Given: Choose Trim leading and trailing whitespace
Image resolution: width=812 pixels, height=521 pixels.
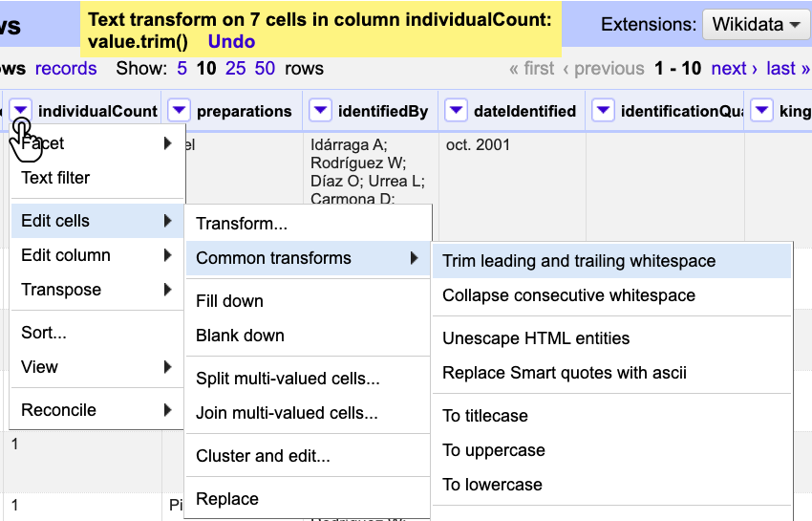Looking at the screenshot, I should pos(579,261).
